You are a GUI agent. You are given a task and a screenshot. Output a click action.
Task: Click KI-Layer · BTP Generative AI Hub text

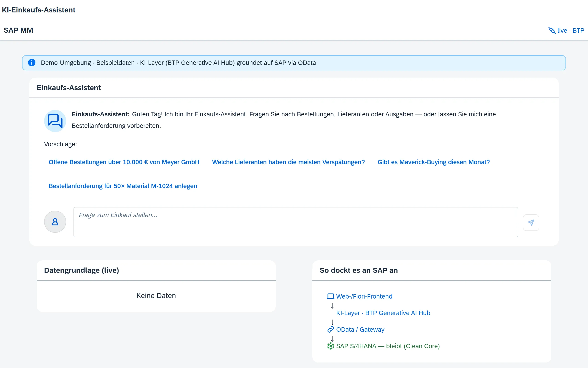[383, 313]
